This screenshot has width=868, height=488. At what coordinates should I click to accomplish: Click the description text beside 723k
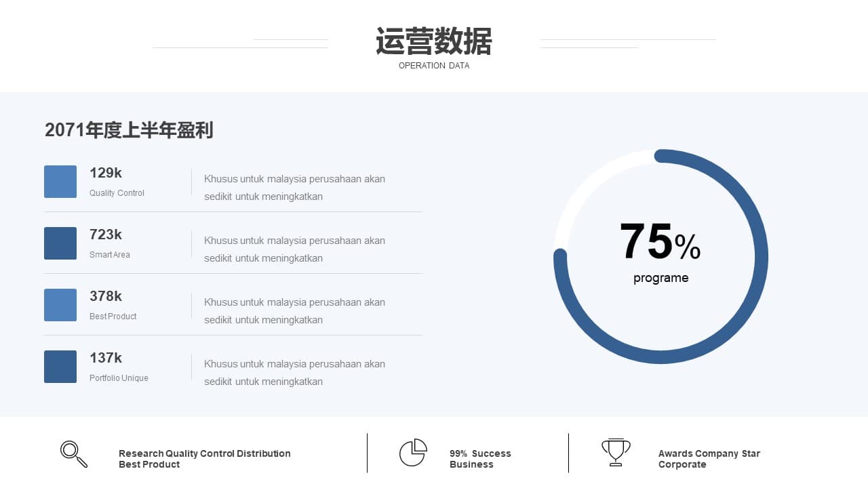[x=294, y=249]
